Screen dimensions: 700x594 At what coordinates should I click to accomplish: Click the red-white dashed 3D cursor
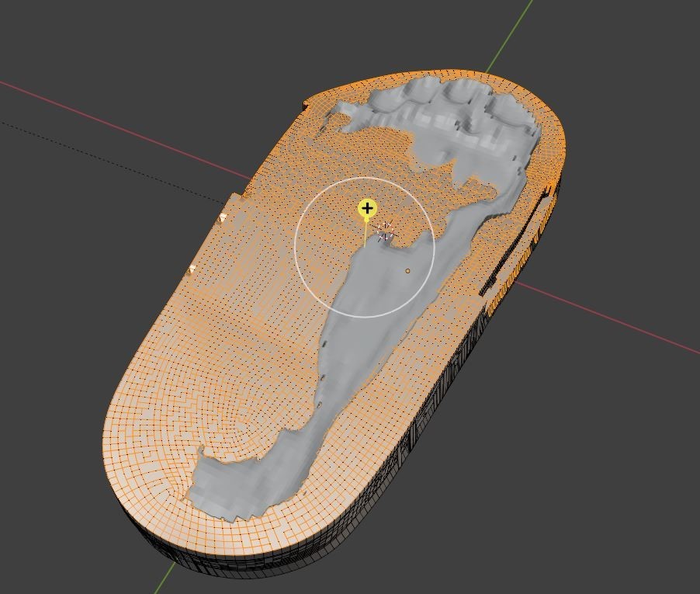coord(385,231)
